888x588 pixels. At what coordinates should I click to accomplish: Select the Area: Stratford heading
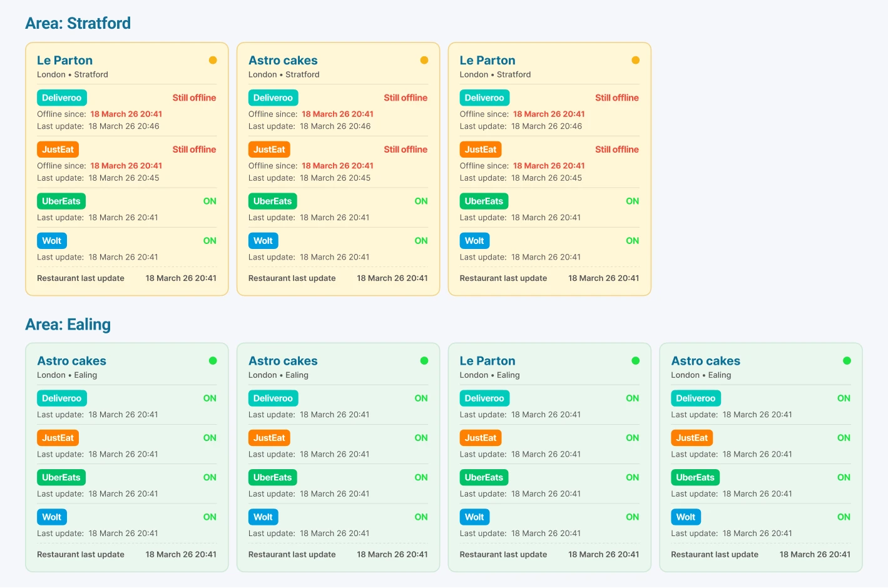coord(78,23)
